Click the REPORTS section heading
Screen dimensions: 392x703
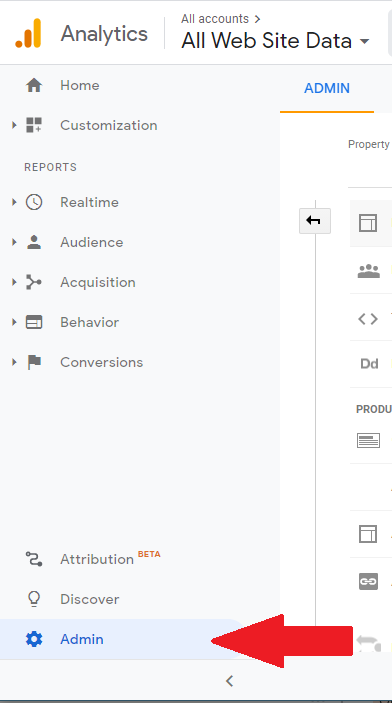point(50,167)
